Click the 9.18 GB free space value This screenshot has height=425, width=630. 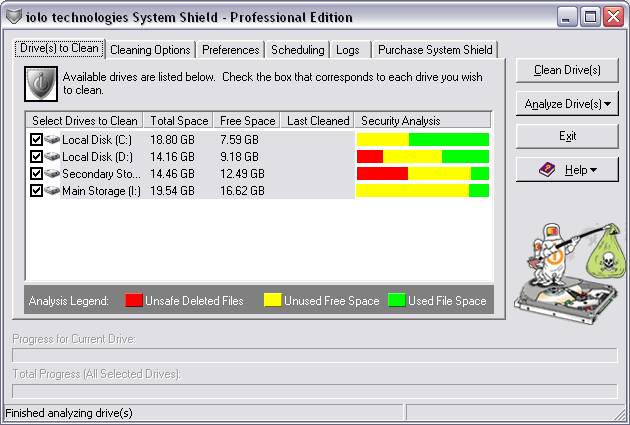[239, 157]
